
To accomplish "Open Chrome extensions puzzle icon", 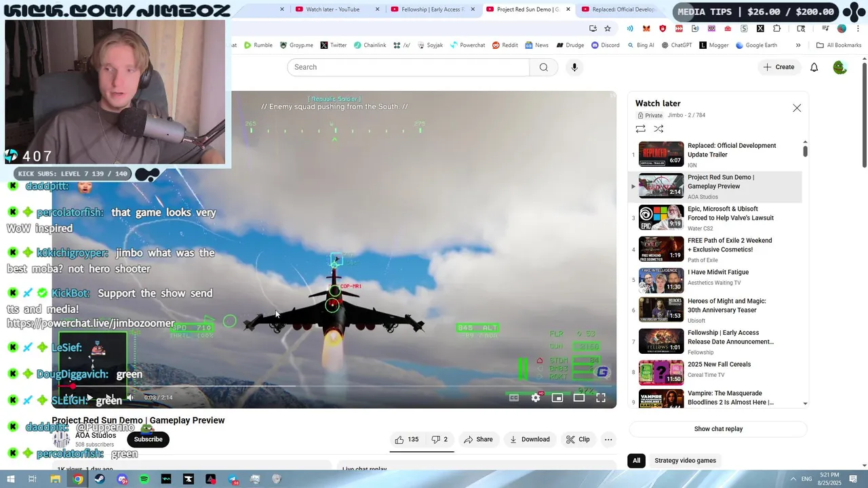I will 776,28.
